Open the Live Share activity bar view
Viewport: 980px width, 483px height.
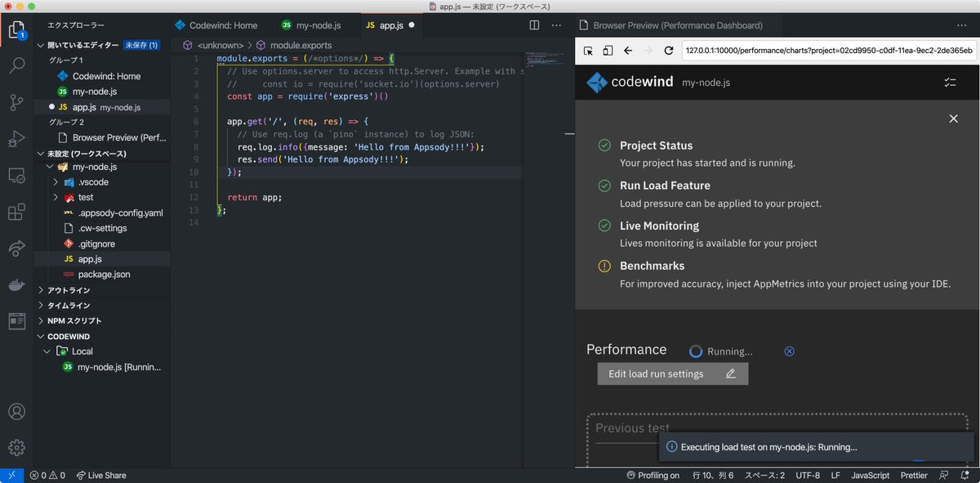point(16,248)
